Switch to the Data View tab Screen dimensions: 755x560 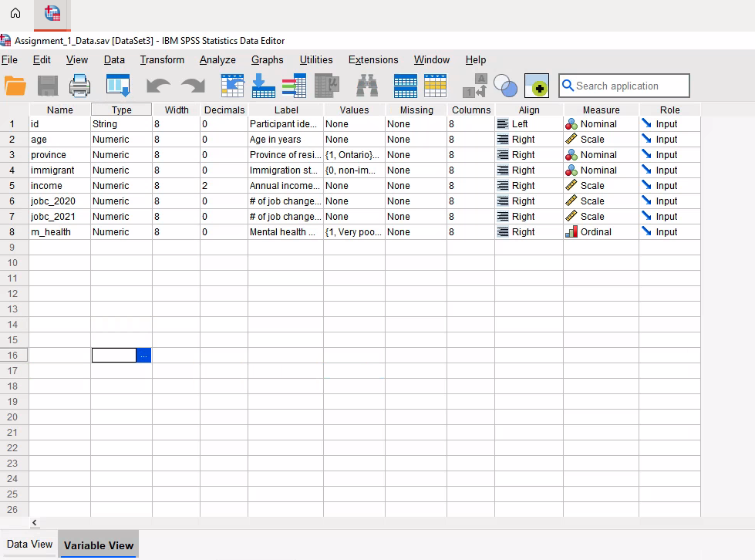(29, 544)
